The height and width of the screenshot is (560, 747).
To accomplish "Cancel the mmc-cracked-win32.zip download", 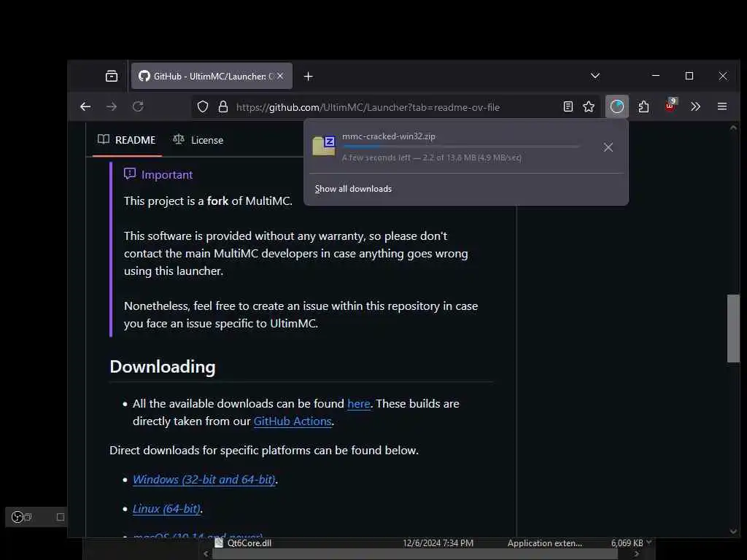I will [608, 147].
